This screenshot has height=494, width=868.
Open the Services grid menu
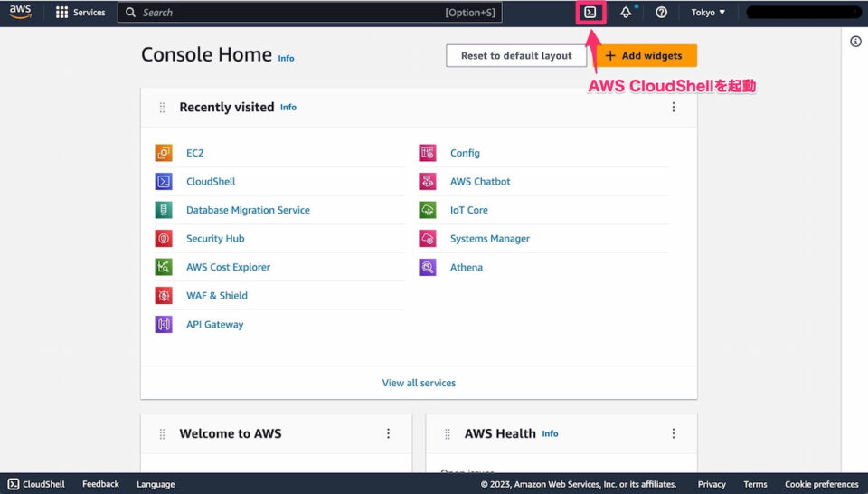pyautogui.click(x=80, y=12)
